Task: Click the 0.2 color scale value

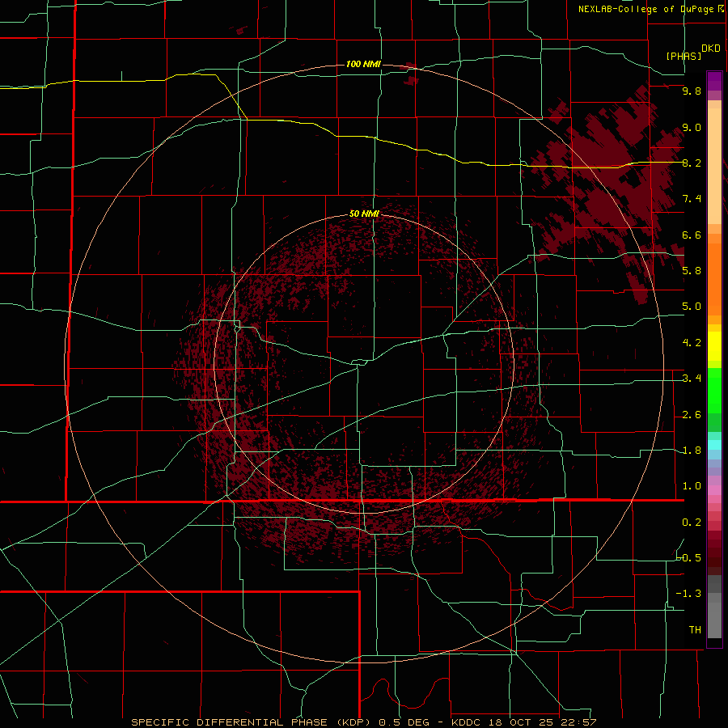Action: tap(692, 523)
